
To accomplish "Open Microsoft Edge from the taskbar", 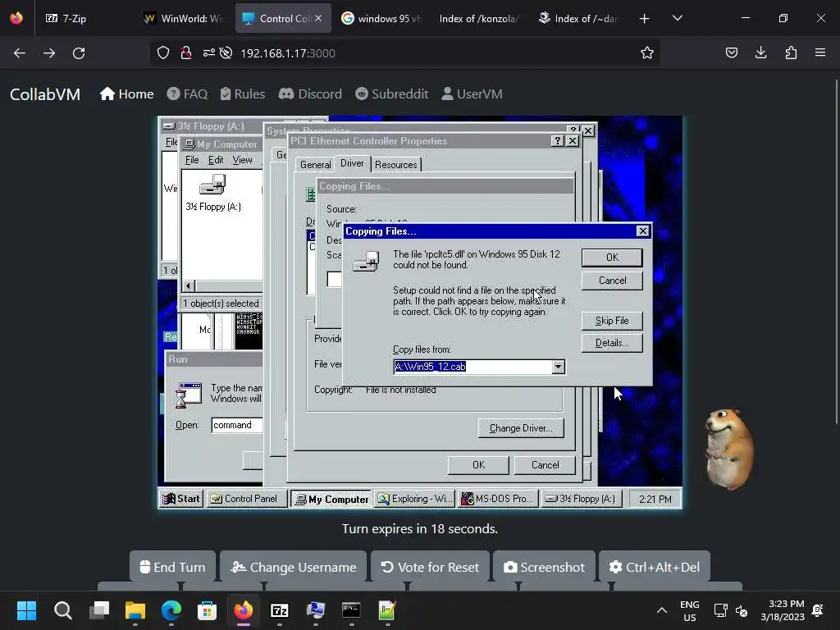I will pyautogui.click(x=171, y=610).
